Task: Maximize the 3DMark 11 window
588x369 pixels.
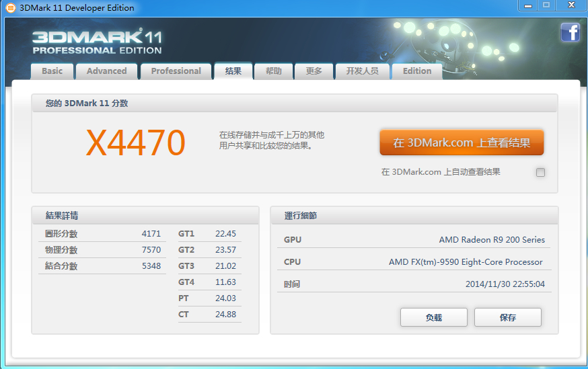Action: [x=546, y=5]
